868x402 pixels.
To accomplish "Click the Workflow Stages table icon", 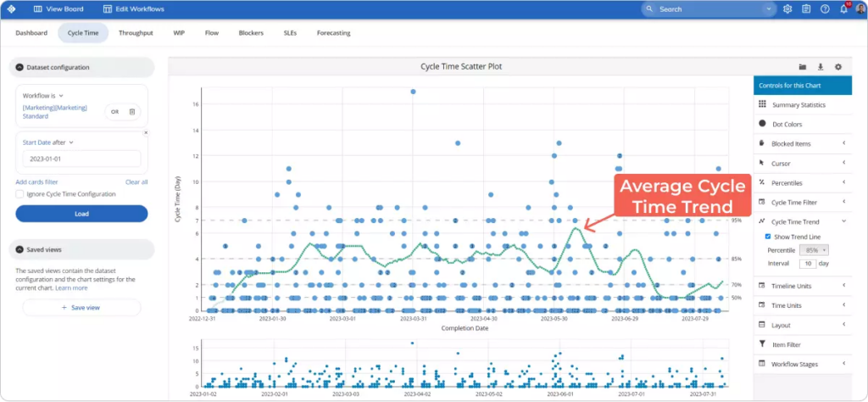I will click(x=762, y=363).
